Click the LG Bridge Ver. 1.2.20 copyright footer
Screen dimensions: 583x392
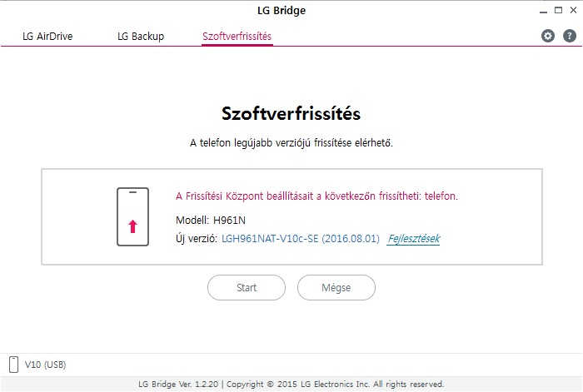tap(291, 385)
